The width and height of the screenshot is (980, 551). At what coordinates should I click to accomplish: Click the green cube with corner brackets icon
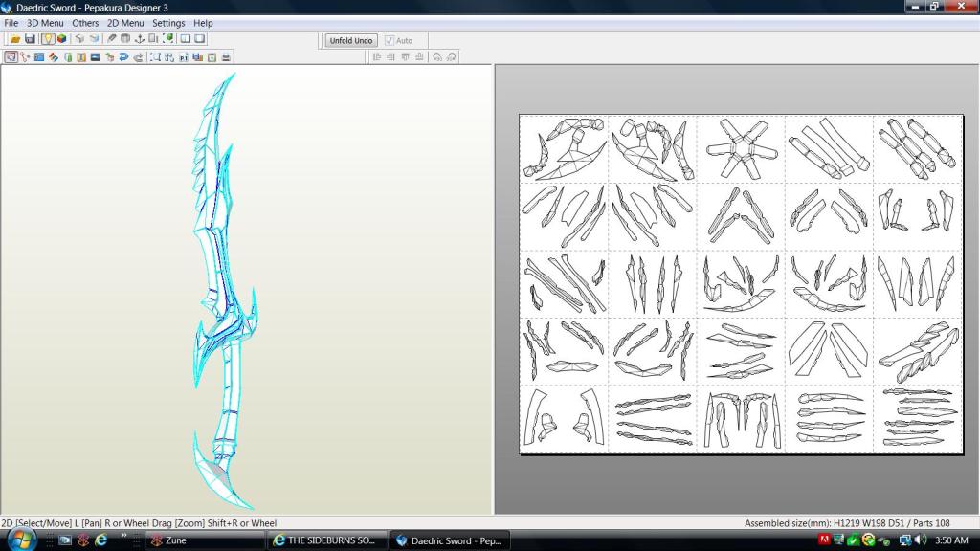[x=168, y=38]
